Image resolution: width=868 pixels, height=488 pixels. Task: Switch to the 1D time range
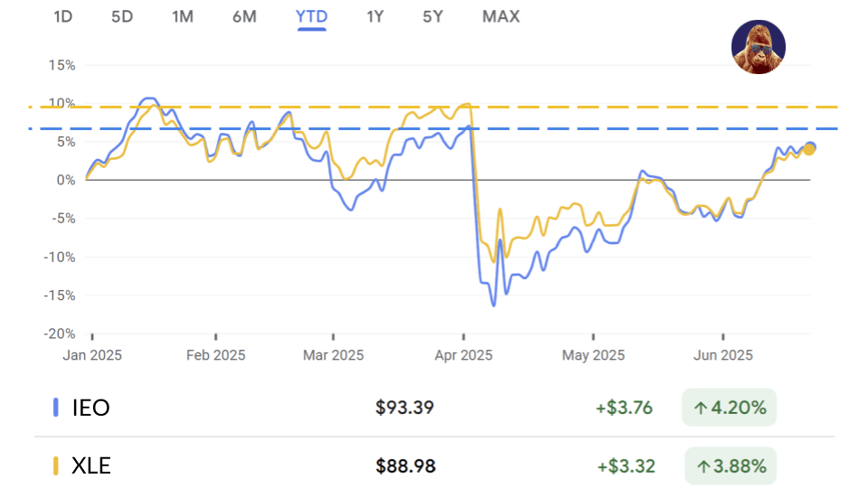(62, 16)
